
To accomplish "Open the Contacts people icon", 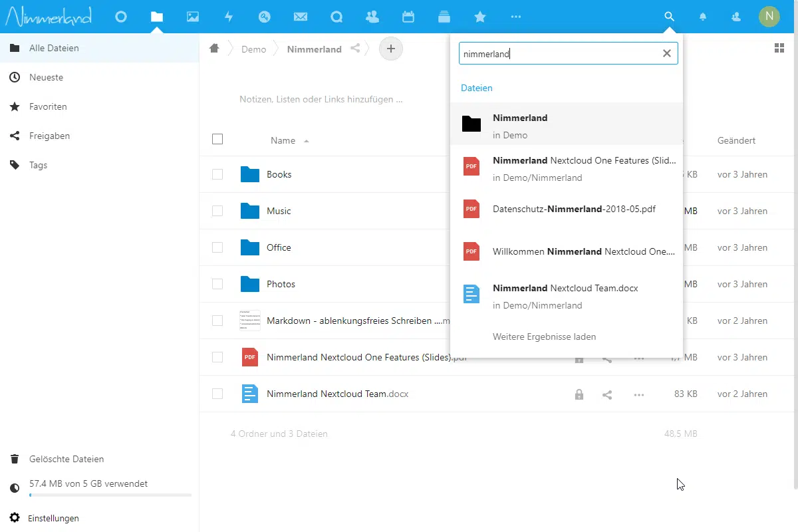I will [372, 17].
